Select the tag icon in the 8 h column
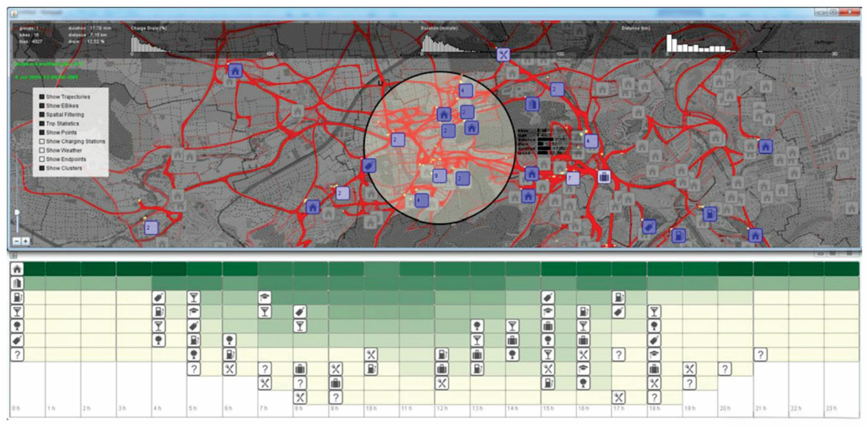Viewport: 868px width, 431px height. 300,311
